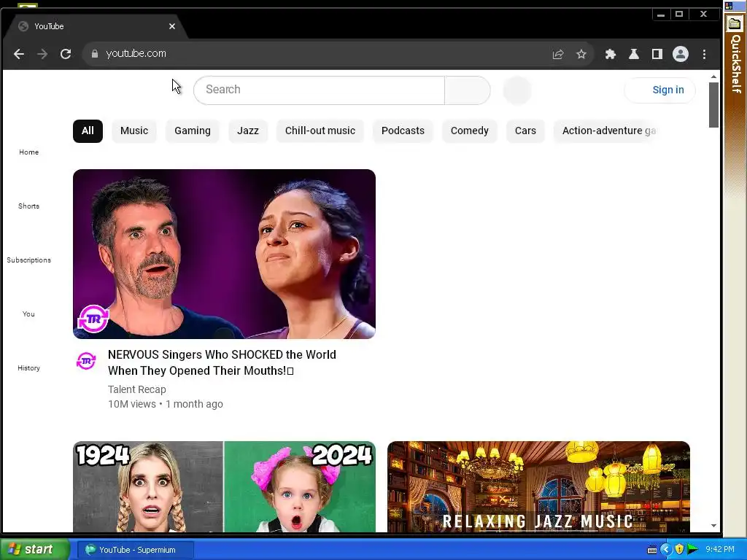Click the browser forward arrow
The height and width of the screenshot is (560, 747).
point(42,54)
